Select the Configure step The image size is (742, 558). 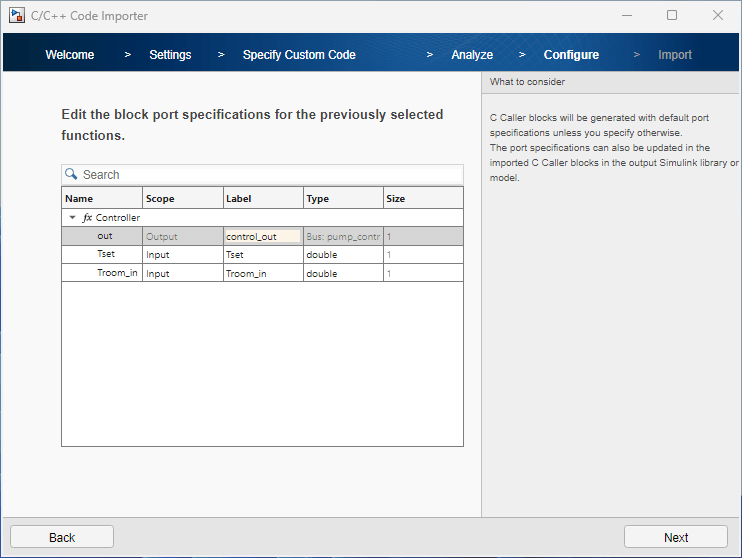[571, 55]
